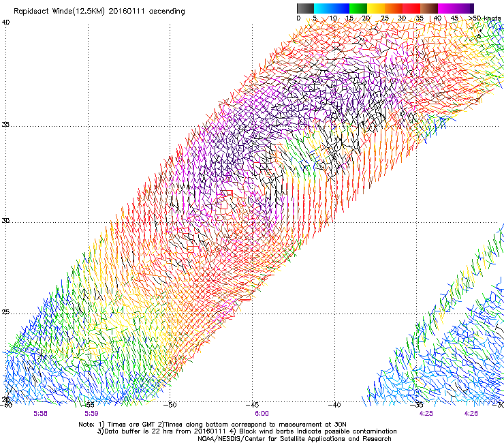Click the longitude label '-35'
504x443 pixels.
[417, 405]
